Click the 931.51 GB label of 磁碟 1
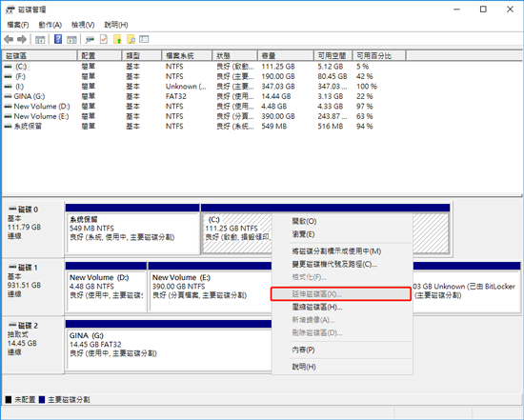The height and width of the screenshot is (420, 524). (24, 286)
